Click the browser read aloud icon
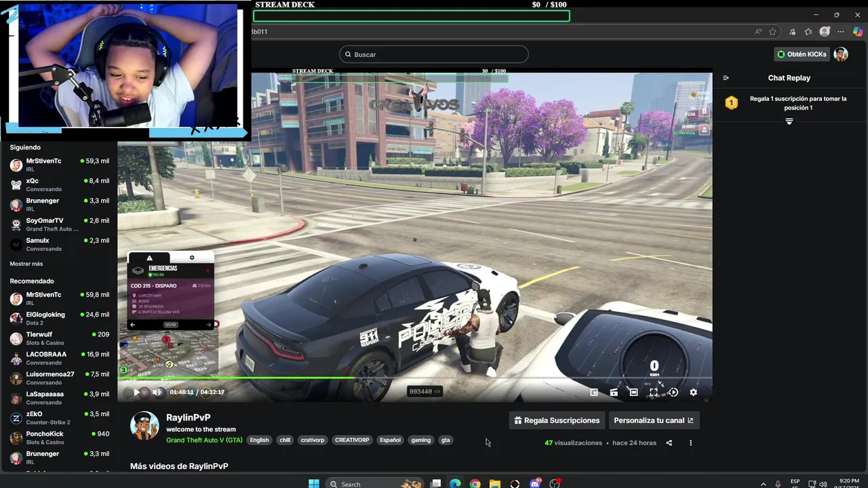Screen dimensions: 868x488 pos(757,32)
